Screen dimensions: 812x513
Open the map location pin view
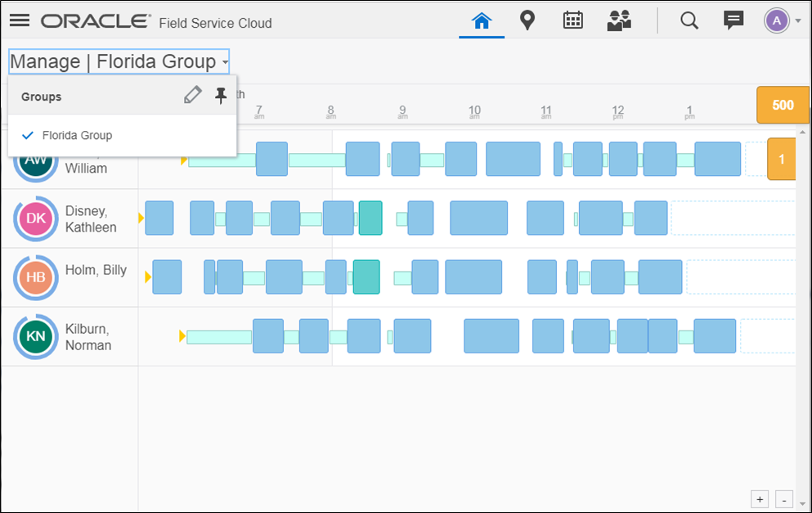click(x=527, y=20)
